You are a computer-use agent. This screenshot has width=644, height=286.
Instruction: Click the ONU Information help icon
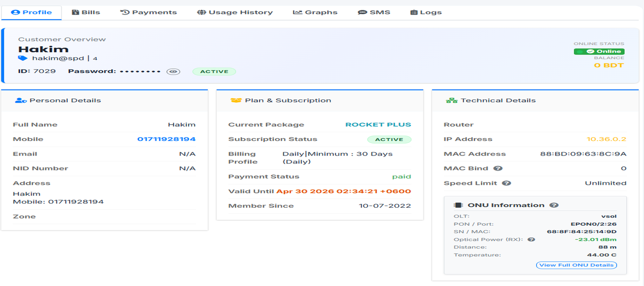click(554, 205)
